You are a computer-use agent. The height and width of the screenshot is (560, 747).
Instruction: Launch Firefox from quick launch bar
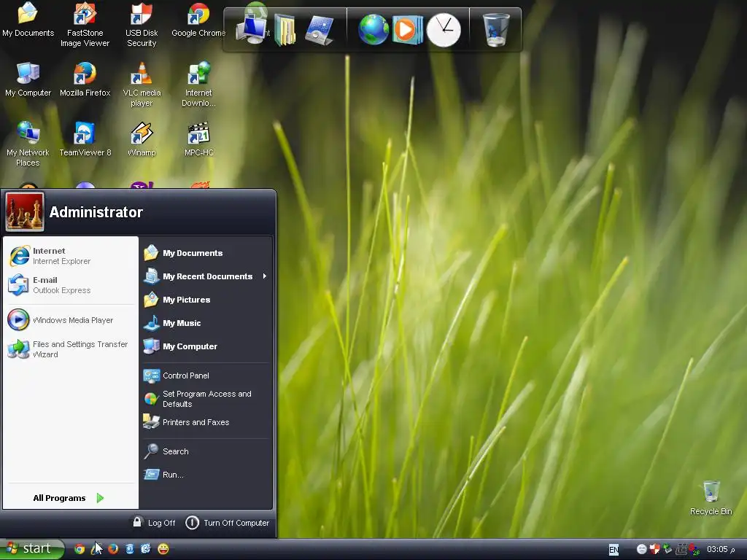(x=113, y=549)
